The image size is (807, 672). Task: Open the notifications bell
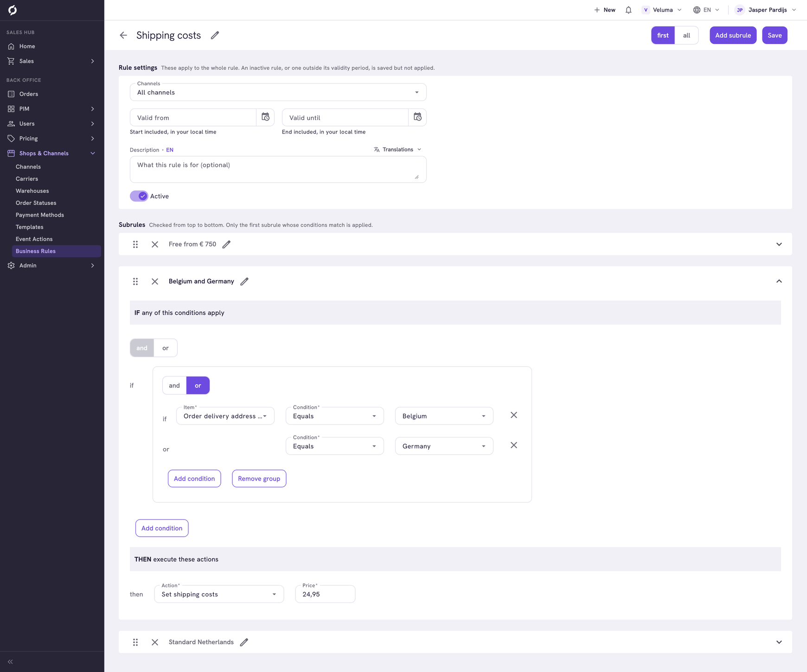pyautogui.click(x=628, y=10)
